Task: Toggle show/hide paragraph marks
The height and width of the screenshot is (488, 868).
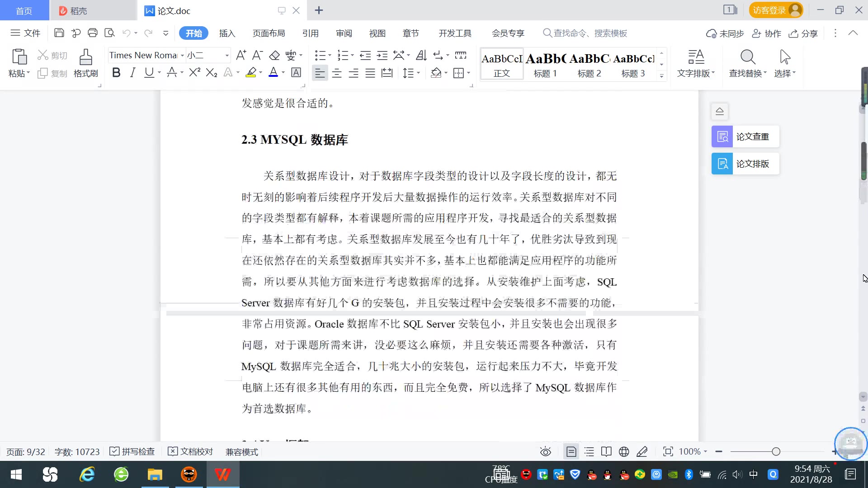Action: pyautogui.click(x=438, y=55)
